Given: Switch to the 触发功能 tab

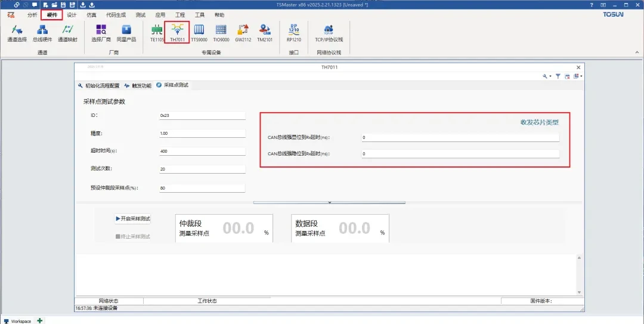Looking at the screenshot, I should [138, 85].
